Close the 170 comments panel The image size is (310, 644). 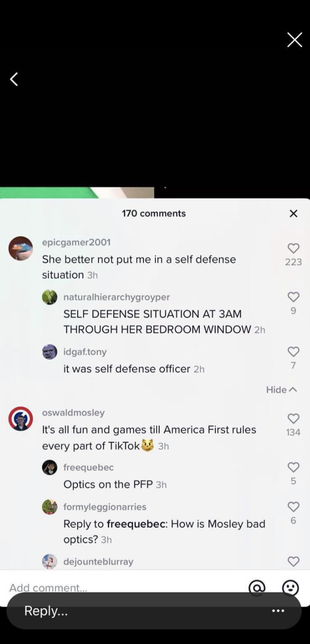tap(293, 213)
